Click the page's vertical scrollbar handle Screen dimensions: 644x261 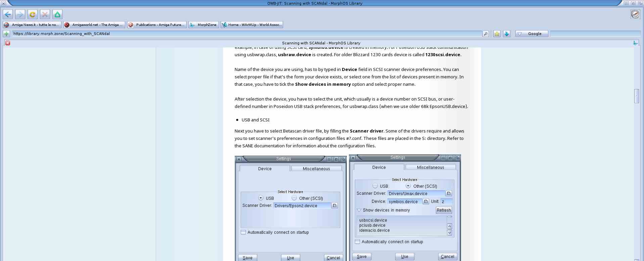(636, 96)
